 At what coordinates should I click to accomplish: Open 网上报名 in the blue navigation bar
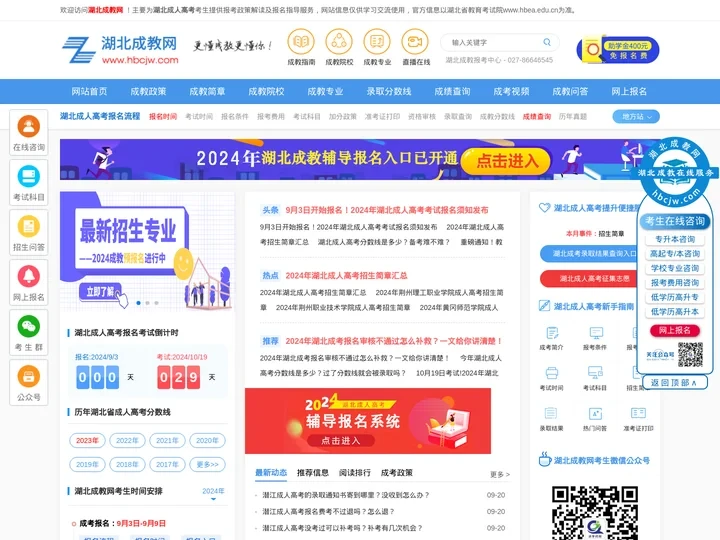[x=629, y=91]
